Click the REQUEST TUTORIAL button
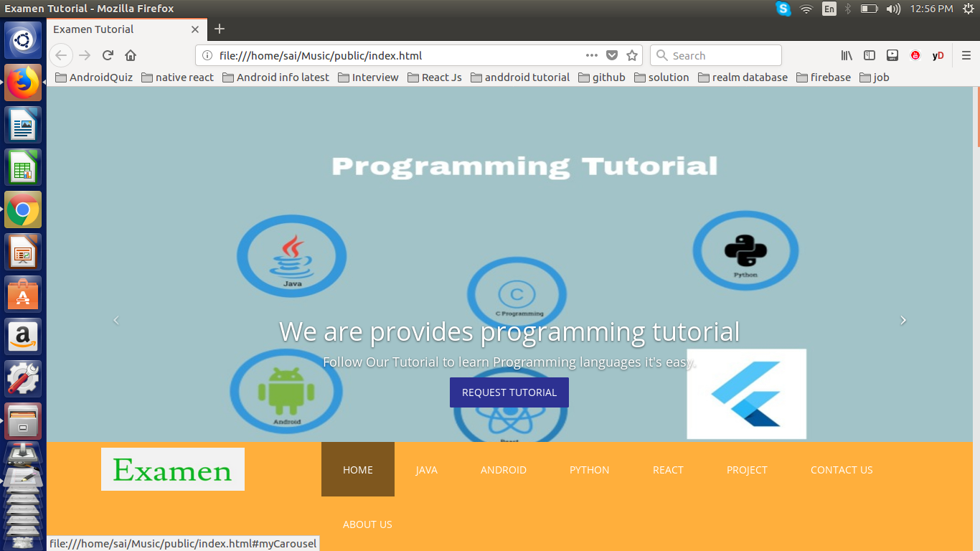980x551 pixels. pyautogui.click(x=509, y=392)
